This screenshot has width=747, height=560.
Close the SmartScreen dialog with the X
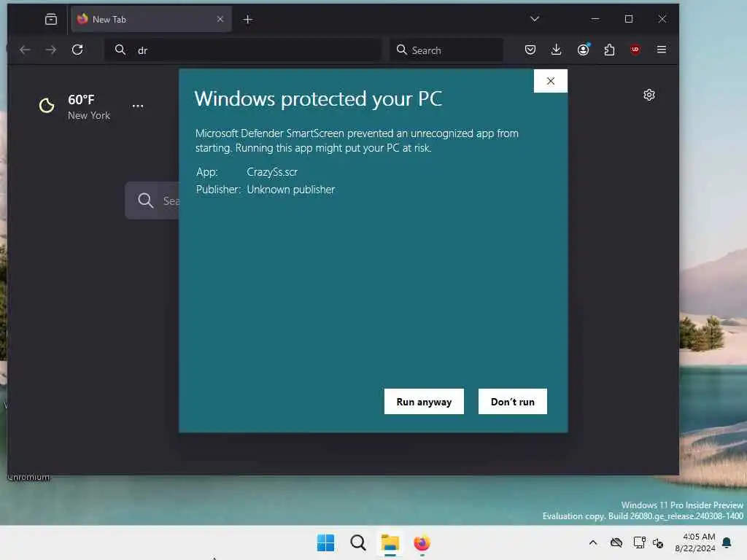point(550,81)
